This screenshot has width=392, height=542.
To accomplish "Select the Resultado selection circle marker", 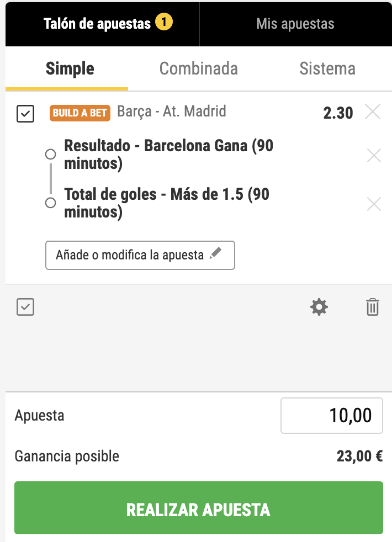I will click(x=50, y=154).
